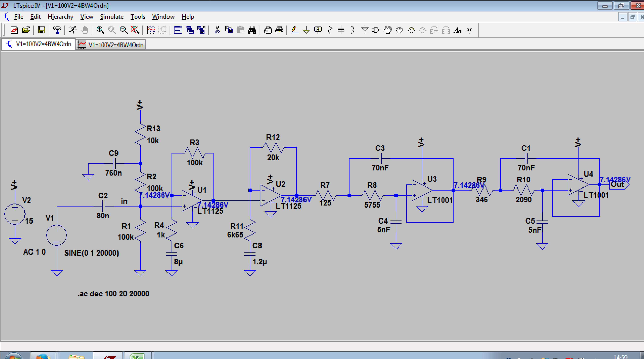The height and width of the screenshot is (359, 644).
Task: Select the Drag closed-hand tool
Action: [x=399, y=30]
